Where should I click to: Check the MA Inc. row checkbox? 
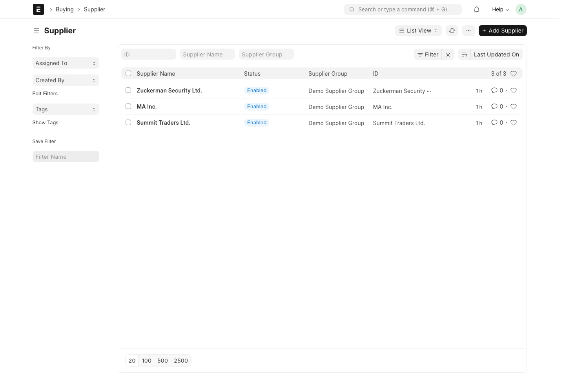(x=128, y=106)
